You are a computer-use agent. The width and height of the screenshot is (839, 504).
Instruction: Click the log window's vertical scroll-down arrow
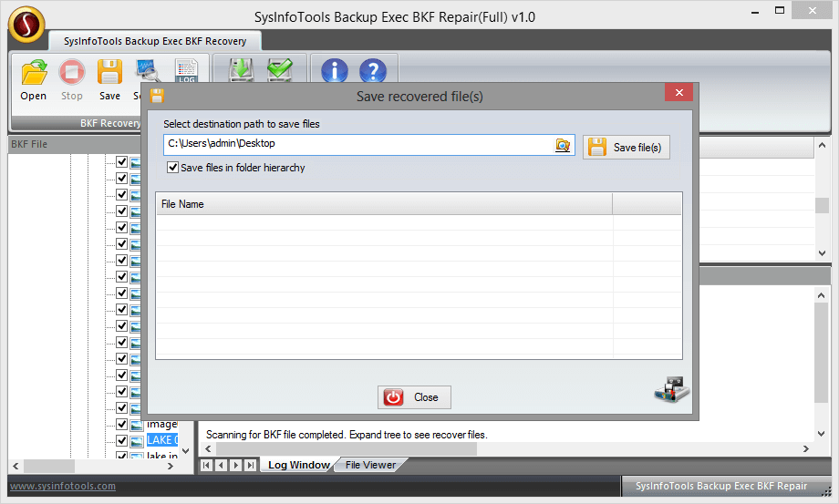tap(822, 434)
